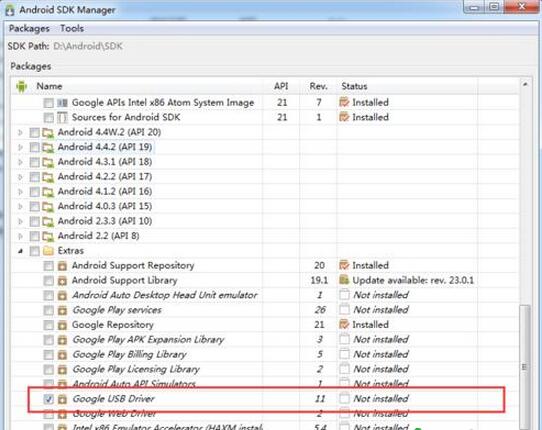542x430 pixels.
Task: Click the Google USB Driver package icon
Action: [62, 399]
